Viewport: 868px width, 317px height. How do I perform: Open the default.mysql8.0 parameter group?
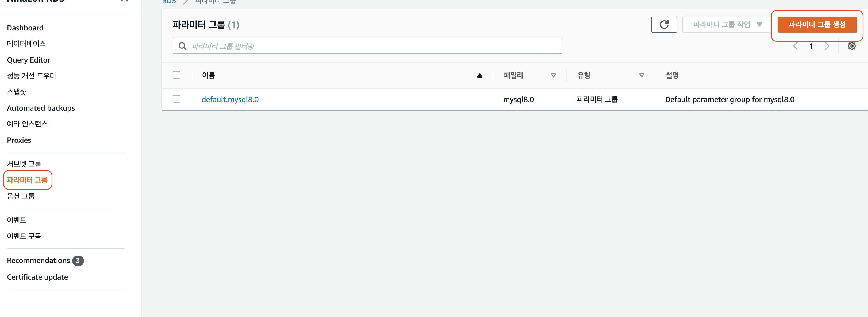(x=230, y=99)
